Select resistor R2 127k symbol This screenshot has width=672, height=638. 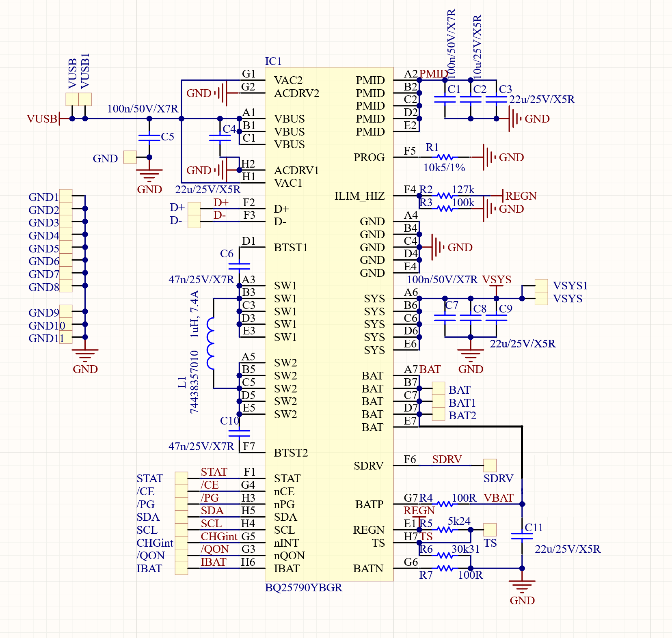click(x=445, y=196)
